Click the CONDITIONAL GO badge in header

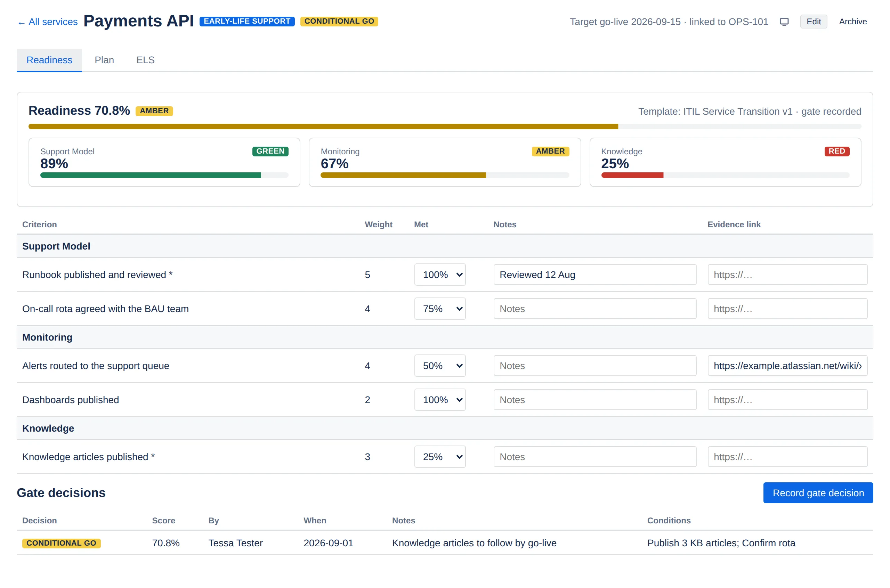coord(339,22)
